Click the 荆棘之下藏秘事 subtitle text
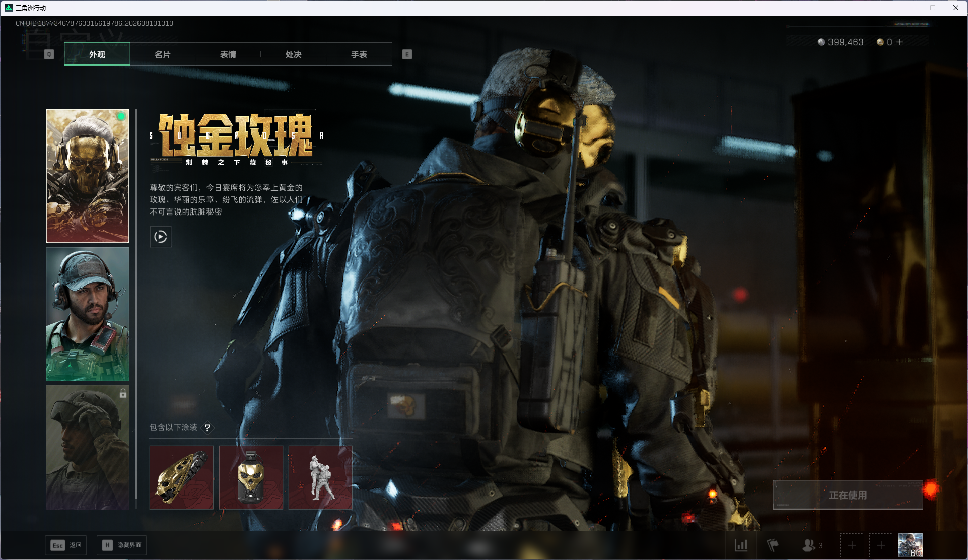Screen dimensions: 968x560 (237, 162)
